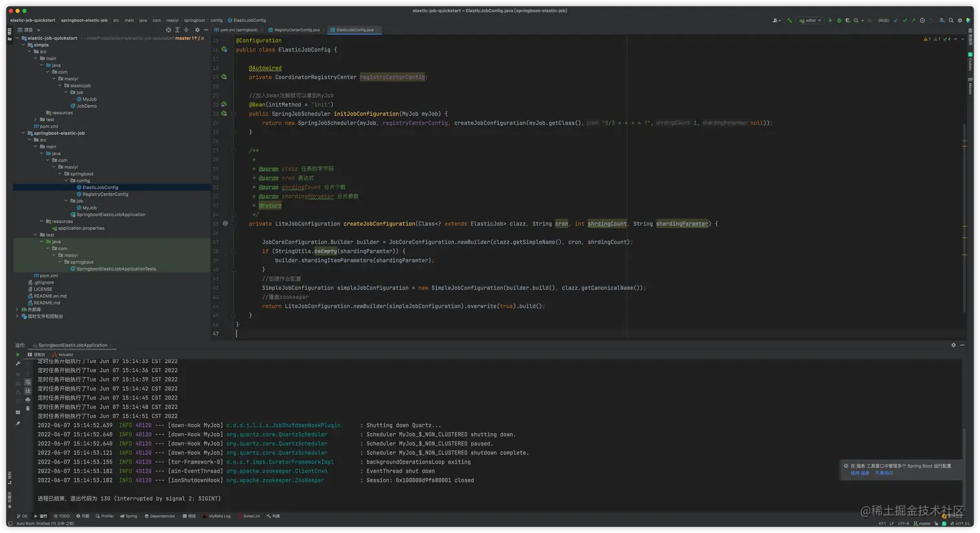Image resolution: width=980 pixels, height=533 pixels.
Task: Expand the 外部库 external libraries node
Action: [x=17, y=309]
